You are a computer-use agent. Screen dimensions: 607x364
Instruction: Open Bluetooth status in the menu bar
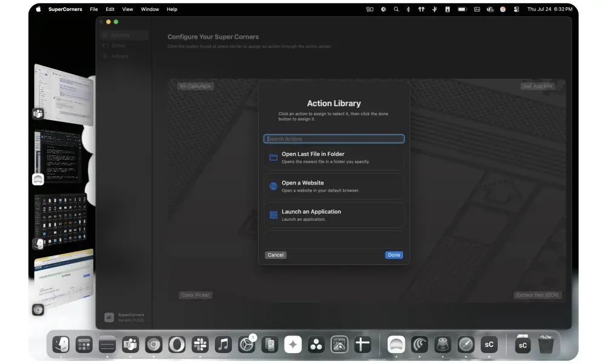409,9
